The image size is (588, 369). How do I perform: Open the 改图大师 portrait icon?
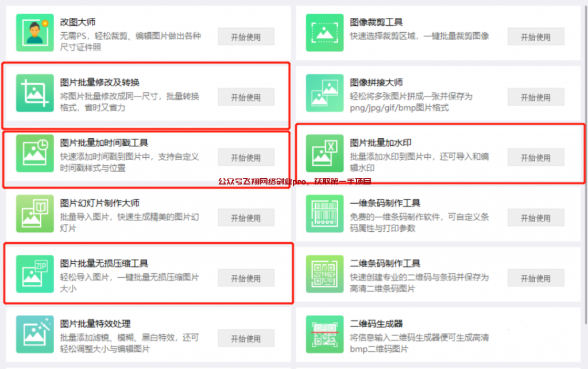coord(35,33)
